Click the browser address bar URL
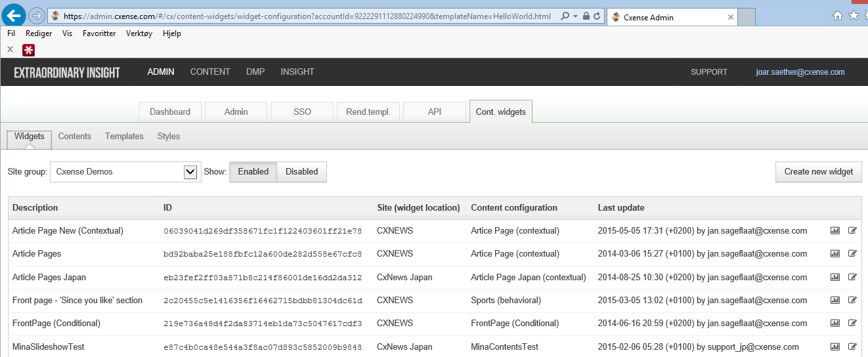The height and width of the screenshot is (357, 868). pos(307,16)
